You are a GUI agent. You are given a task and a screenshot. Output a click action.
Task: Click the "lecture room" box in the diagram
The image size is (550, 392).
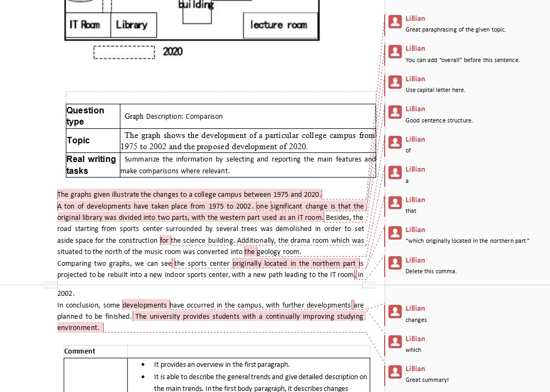(x=280, y=25)
